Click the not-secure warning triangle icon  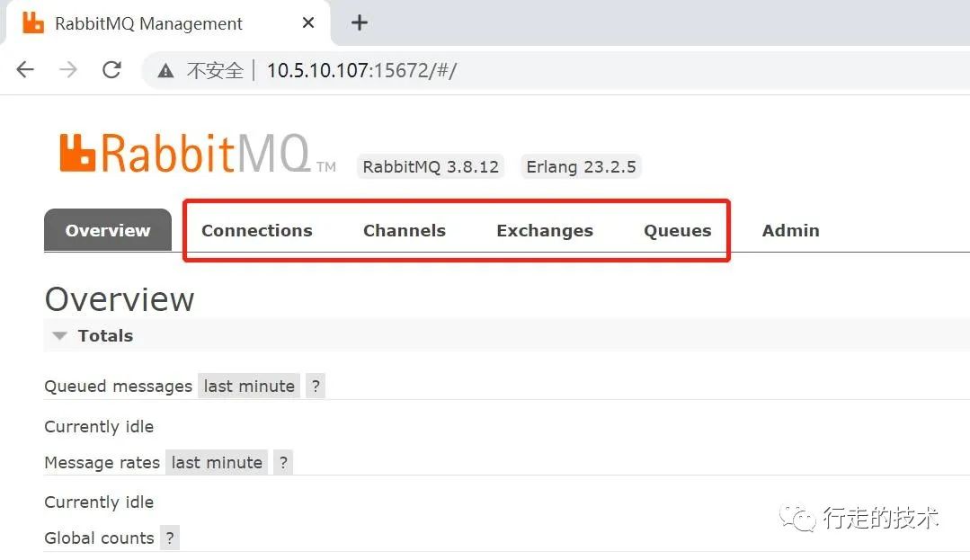click(165, 71)
